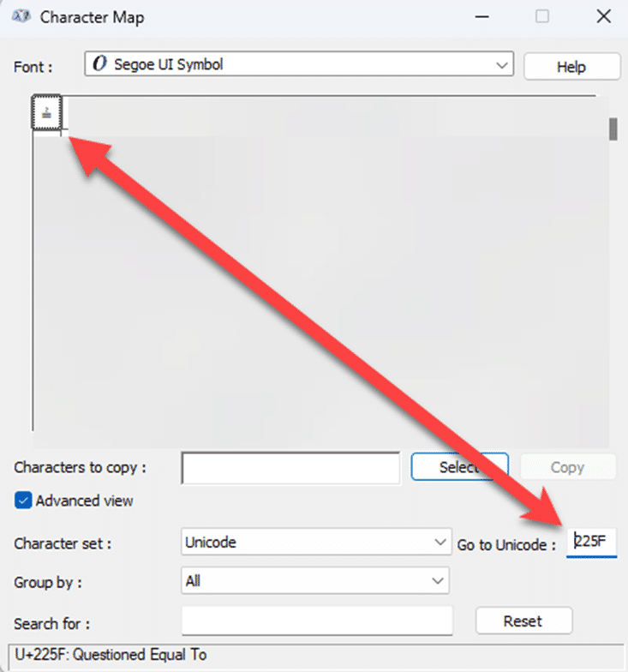This screenshot has width=628, height=672.
Task: Click the Search for input field
Action: pyautogui.click(x=317, y=621)
